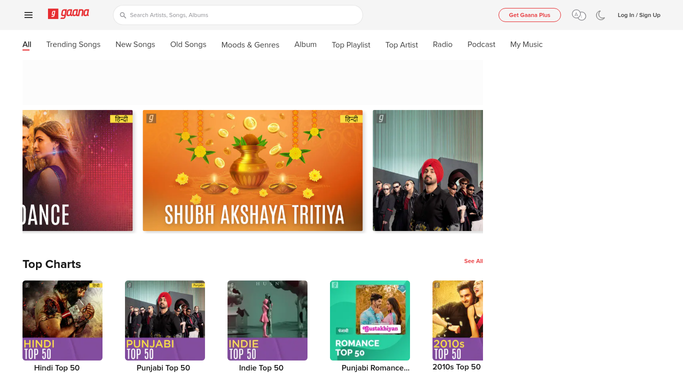The image size is (683, 384).
Task: Focus the Search Artists, Songs, Albums field
Action: tap(238, 15)
